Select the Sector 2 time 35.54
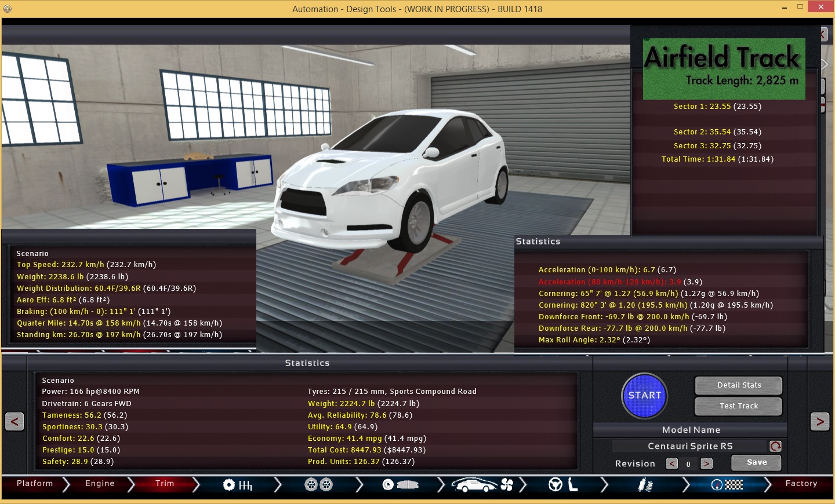Screen dimensions: 835x504 tap(717, 132)
